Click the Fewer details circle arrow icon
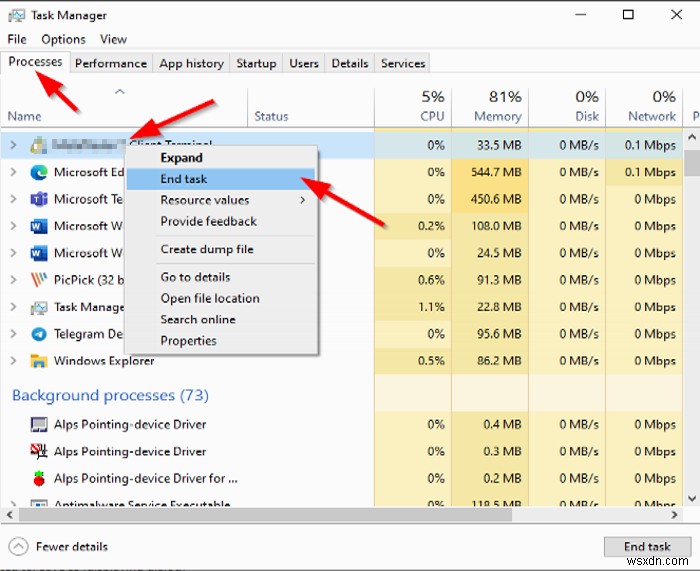The width and height of the screenshot is (700, 571). point(18,546)
